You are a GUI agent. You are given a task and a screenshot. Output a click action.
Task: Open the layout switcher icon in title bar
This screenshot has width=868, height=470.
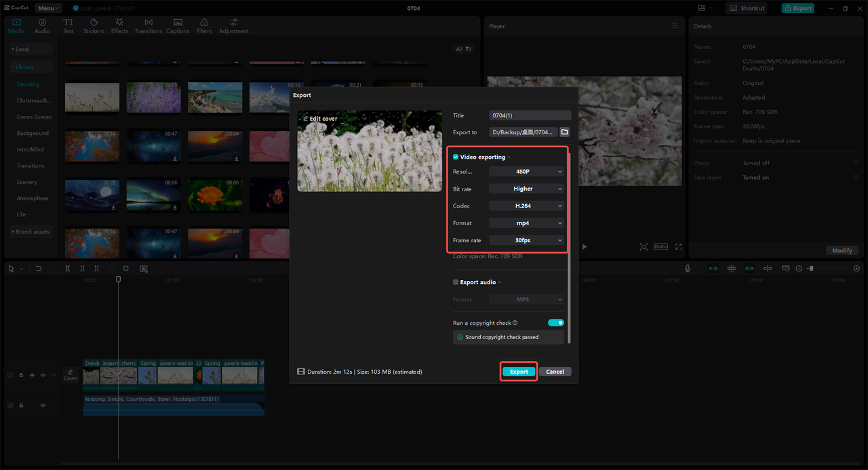pyautogui.click(x=703, y=8)
